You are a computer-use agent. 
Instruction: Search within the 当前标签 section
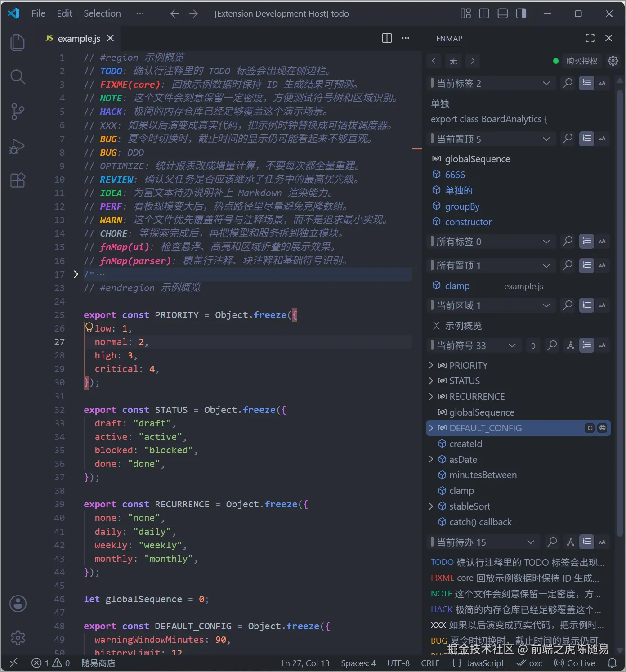tap(568, 83)
